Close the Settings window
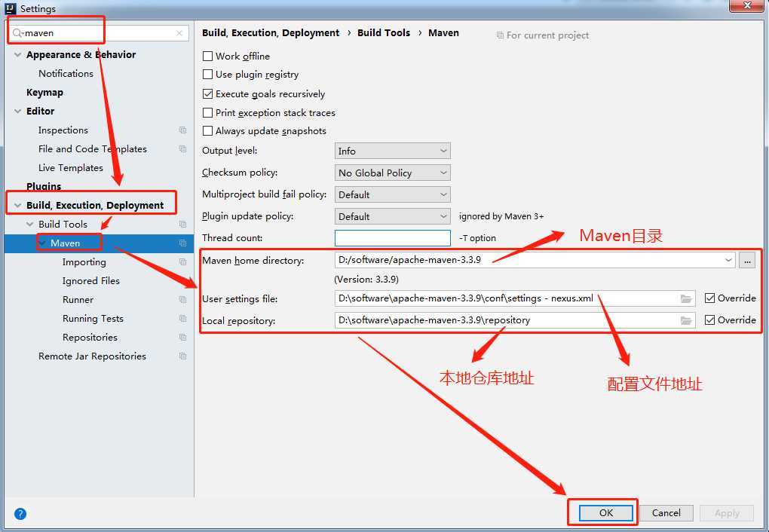Image resolution: width=769 pixels, height=532 pixels. click(x=748, y=5)
